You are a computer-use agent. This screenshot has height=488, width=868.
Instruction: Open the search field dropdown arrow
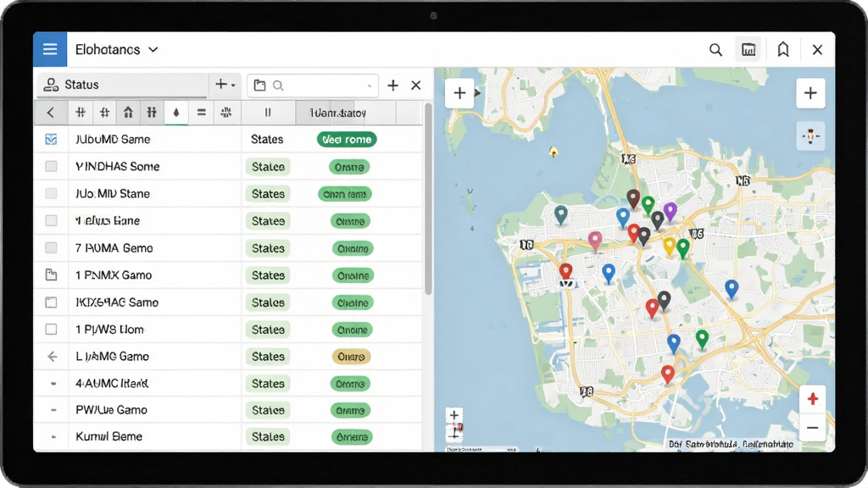(370, 86)
